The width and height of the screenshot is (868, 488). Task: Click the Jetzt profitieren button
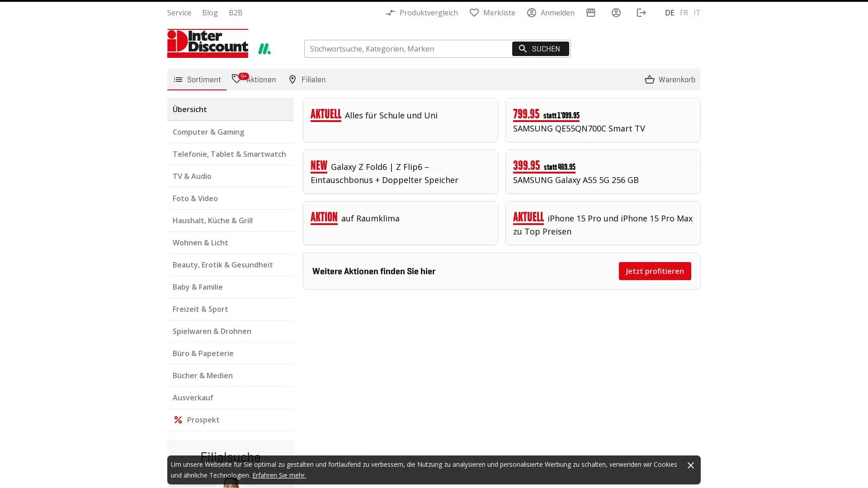pos(655,271)
